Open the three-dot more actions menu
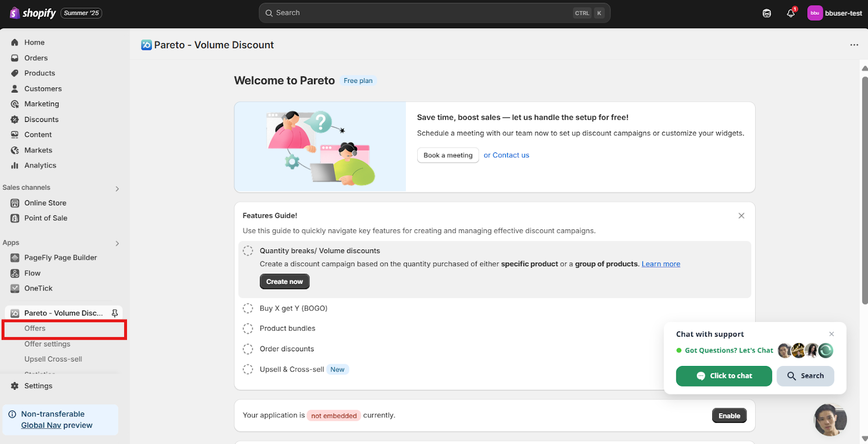This screenshot has height=444, width=868. pyautogui.click(x=854, y=45)
